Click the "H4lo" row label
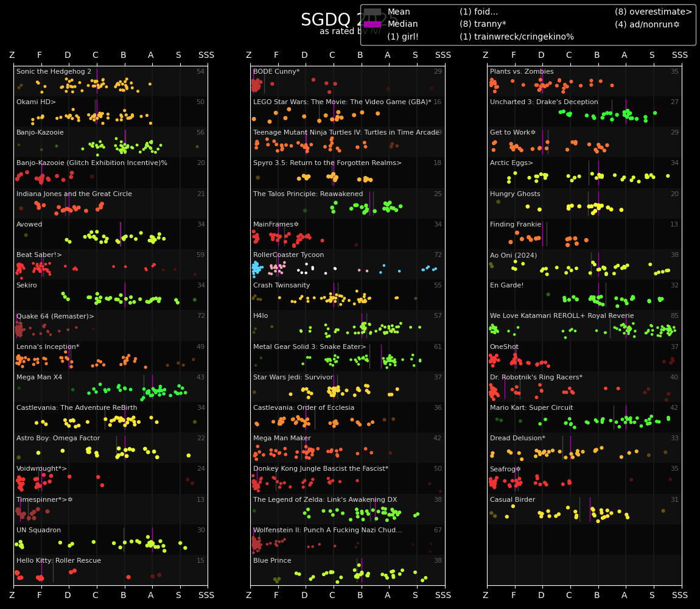 click(x=261, y=316)
